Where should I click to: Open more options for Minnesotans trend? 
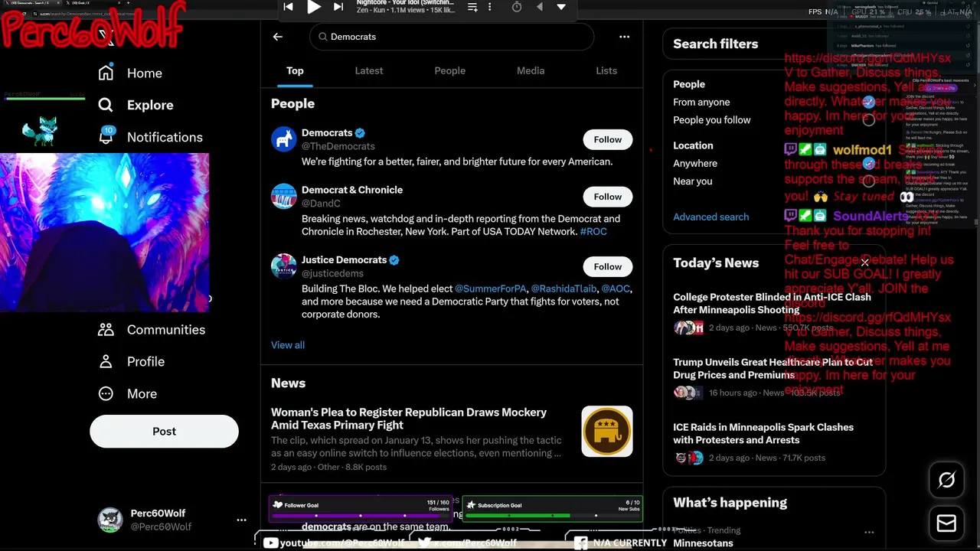pos(869,532)
